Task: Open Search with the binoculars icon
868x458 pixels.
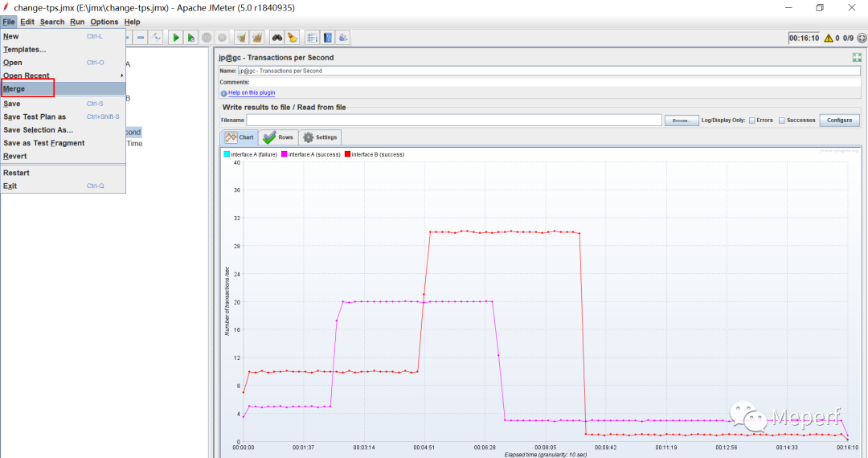Action: pos(276,38)
